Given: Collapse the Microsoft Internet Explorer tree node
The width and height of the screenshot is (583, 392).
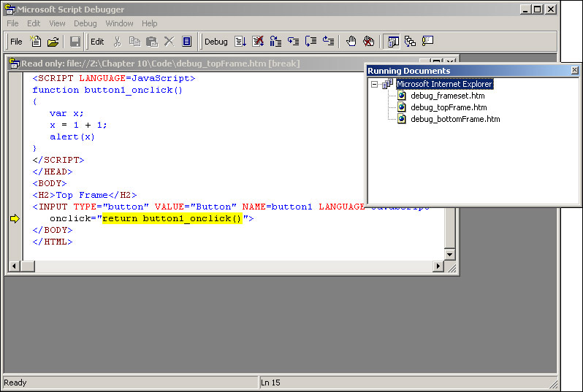Looking at the screenshot, I should click(375, 84).
